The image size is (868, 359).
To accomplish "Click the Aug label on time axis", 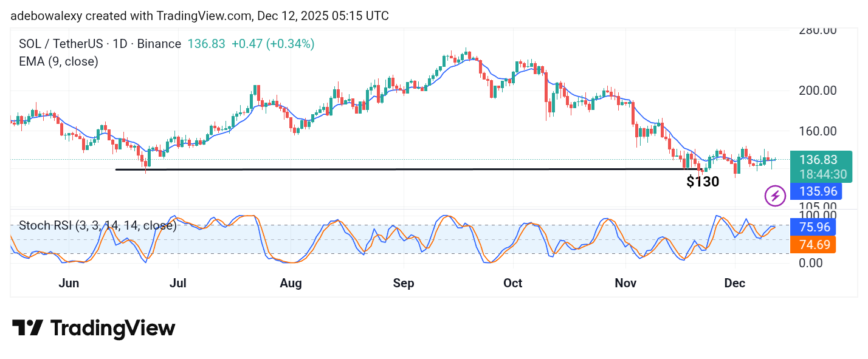I will click(291, 284).
